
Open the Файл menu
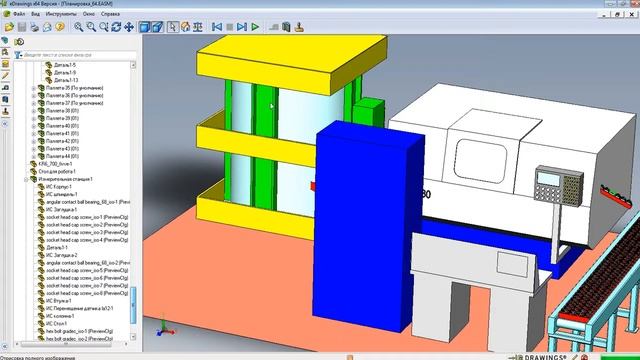[x=19, y=14]
